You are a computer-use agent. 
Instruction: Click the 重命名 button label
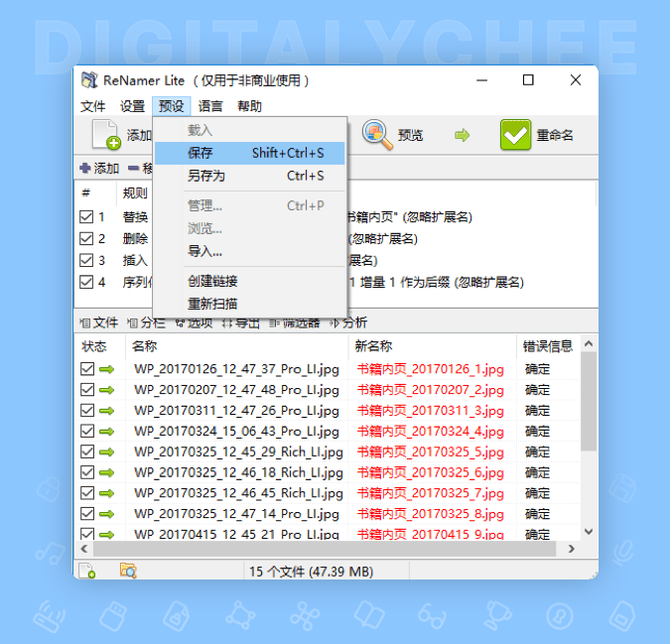(x=555, y=135)
